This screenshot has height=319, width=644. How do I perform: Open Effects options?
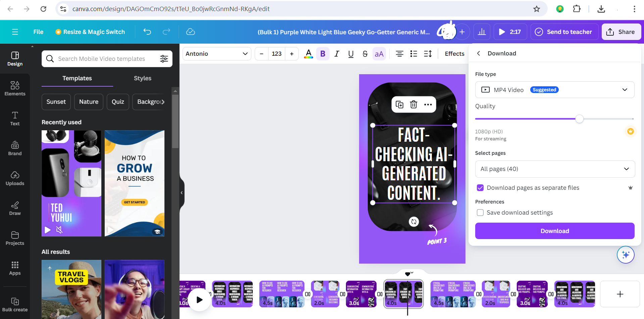tap(455, 54)
